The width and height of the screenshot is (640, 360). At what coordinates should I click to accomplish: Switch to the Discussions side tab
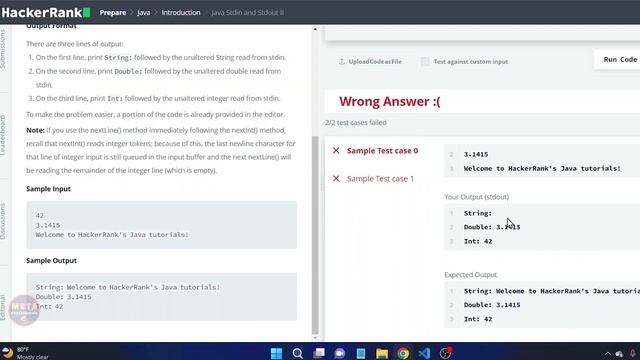[x=3, y=221]
